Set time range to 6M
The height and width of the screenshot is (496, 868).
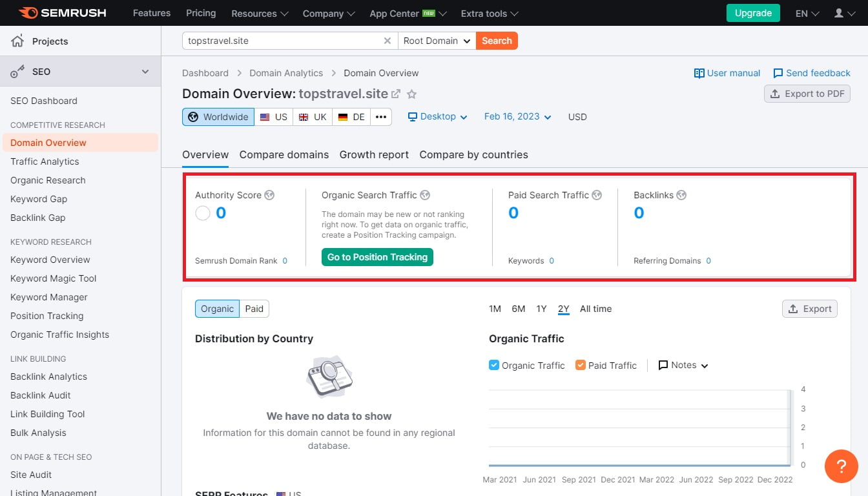[x=519, y=309]
